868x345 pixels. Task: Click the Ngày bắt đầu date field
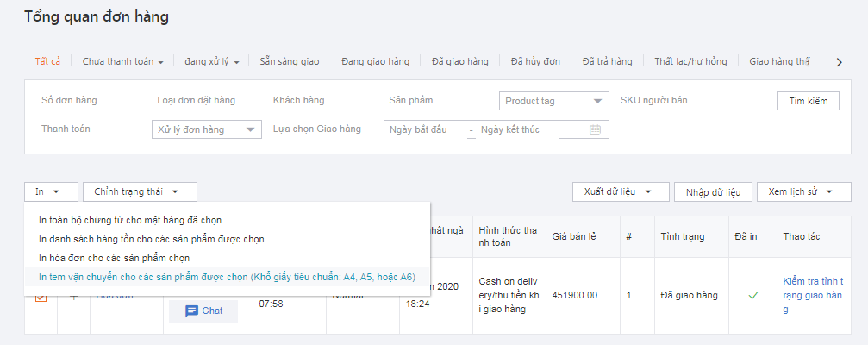click(424, 129)
